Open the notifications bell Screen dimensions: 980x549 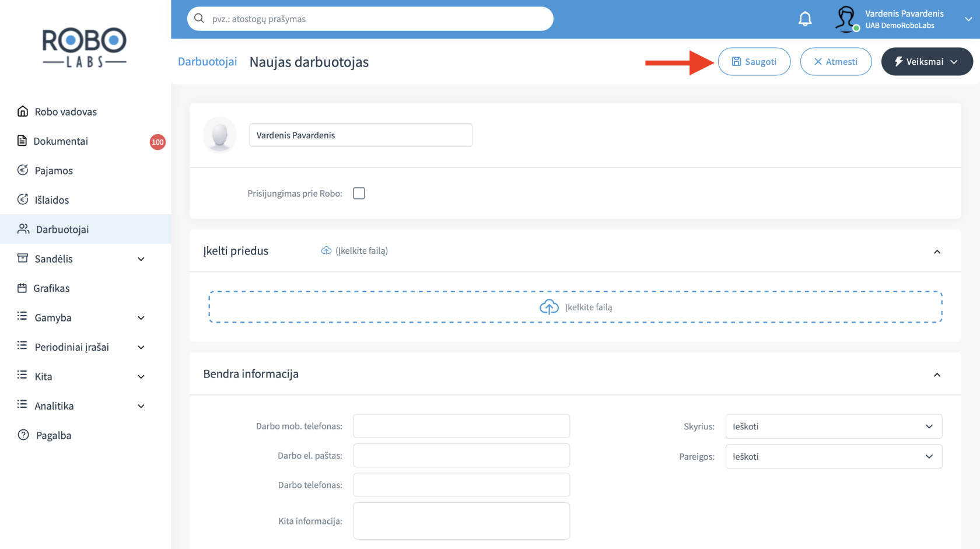[x=805, y=19]
